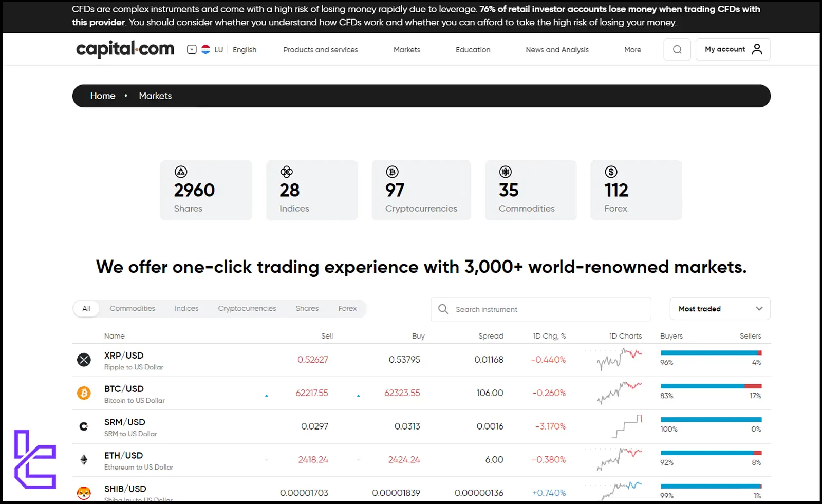This screenshot has height=504, width=822.
Task: Click the Search instrument field
Action: point(541,309)
